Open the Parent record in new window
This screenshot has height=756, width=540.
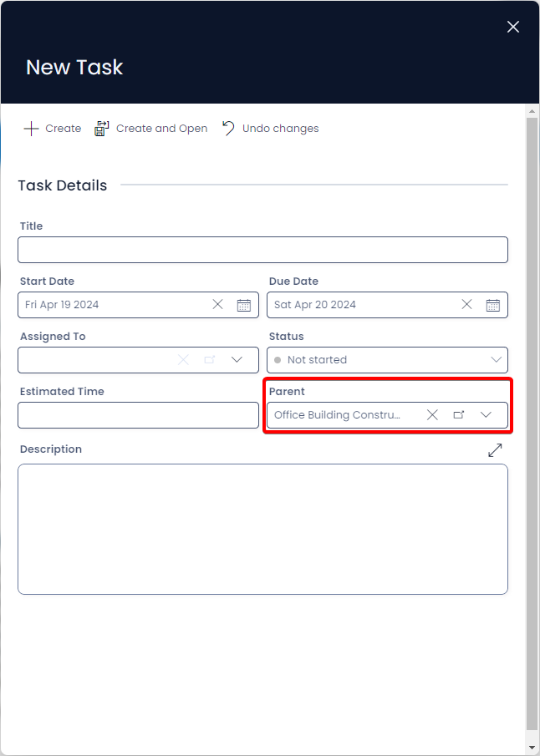click(x=458, y=414)
